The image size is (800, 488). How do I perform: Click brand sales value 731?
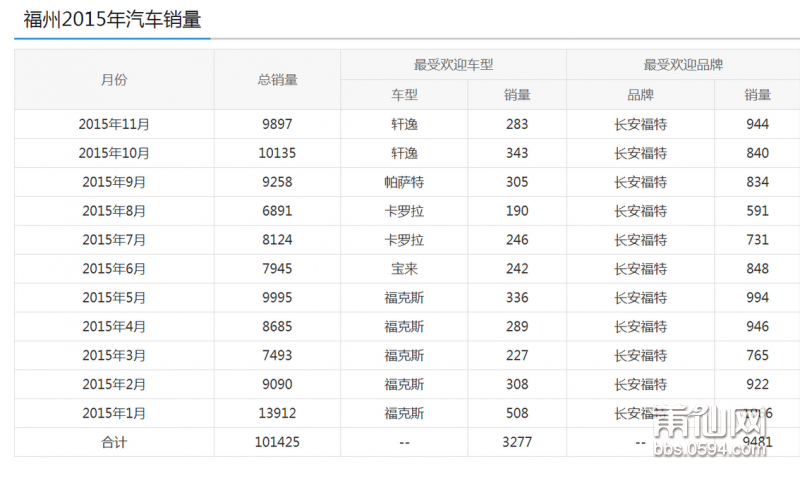(x=757, y=240)
